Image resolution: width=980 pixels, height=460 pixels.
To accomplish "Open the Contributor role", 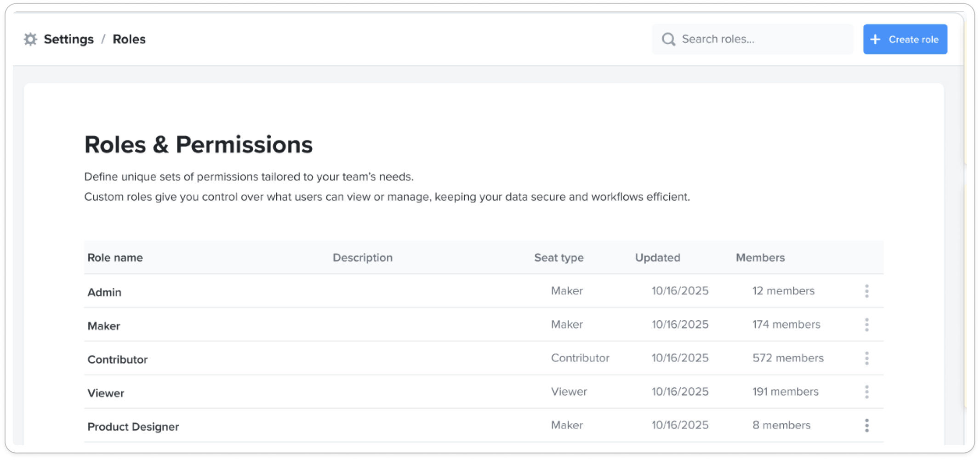I will (x=118, y=359).
